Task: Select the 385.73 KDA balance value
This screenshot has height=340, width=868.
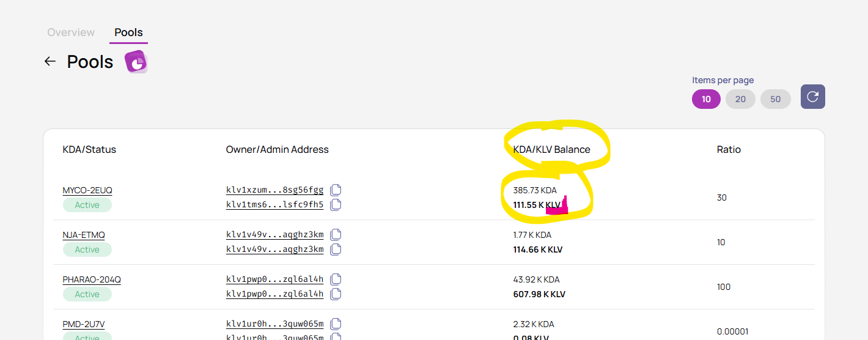Action: (535, 190)
